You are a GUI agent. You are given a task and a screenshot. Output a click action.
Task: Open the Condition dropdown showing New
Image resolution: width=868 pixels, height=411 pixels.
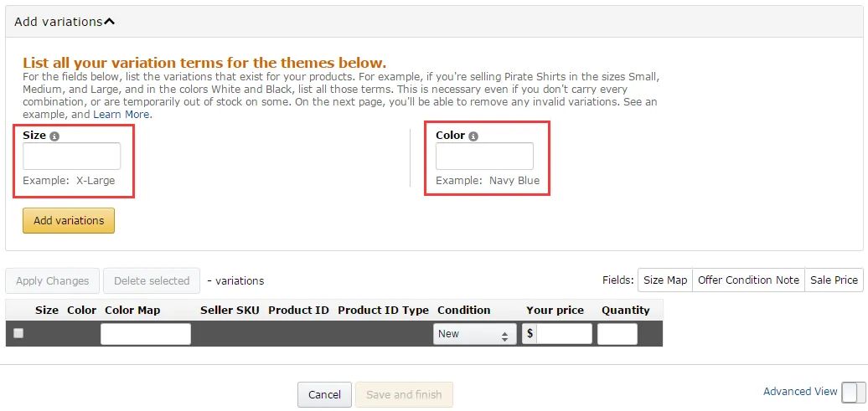[474, 334]
